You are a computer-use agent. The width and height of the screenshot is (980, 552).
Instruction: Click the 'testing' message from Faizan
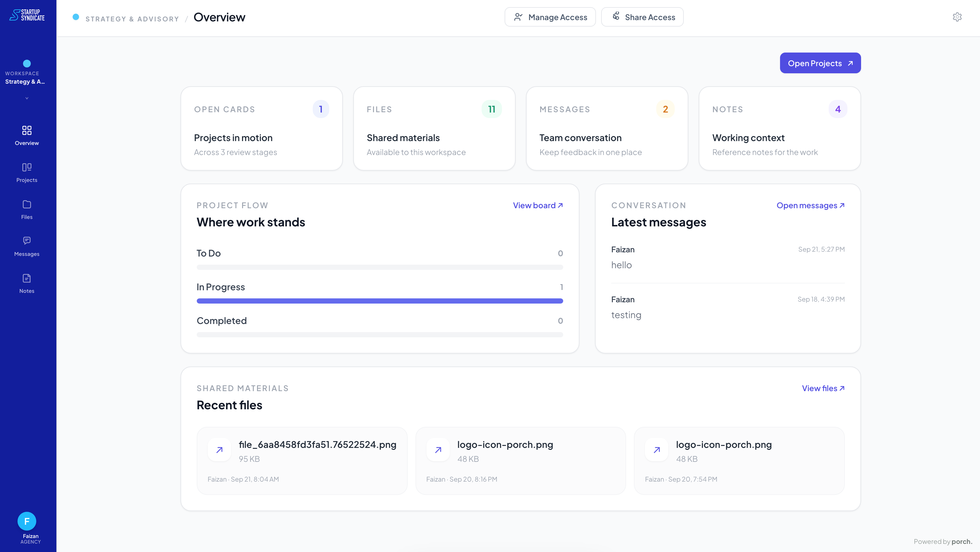pyautogui.click(x=626, y=315)
